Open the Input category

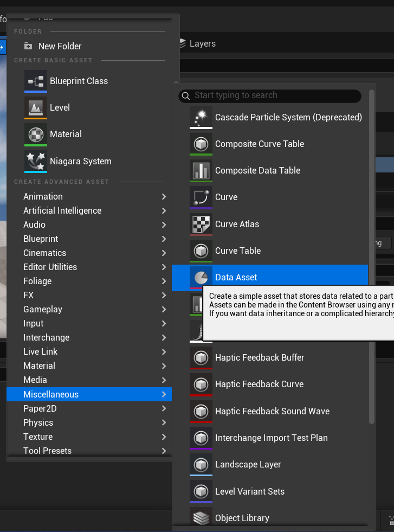tap(89, 323)
